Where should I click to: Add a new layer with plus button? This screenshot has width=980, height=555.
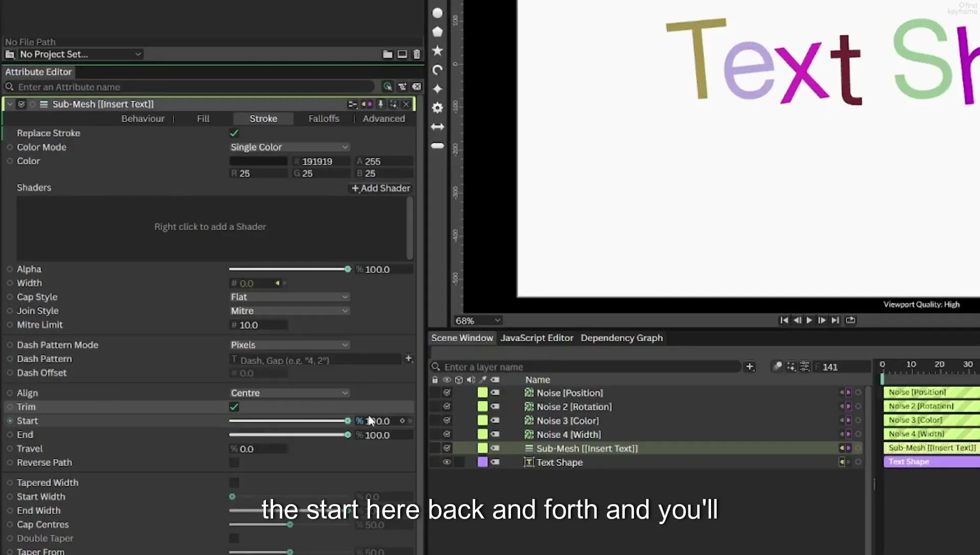click(x=750, y=366)
